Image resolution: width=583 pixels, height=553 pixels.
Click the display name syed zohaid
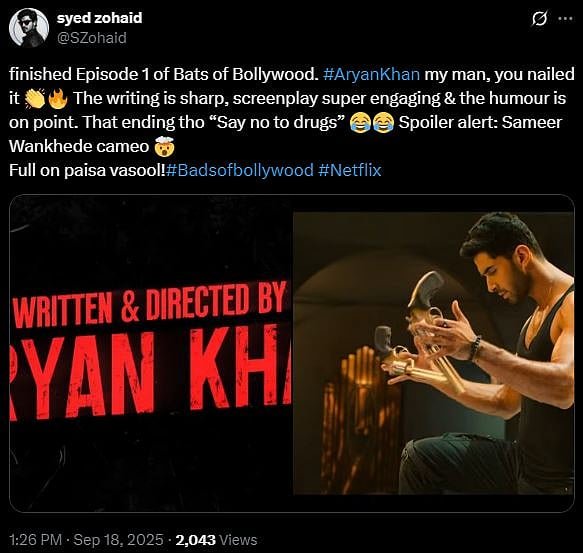tap(99, 18)
